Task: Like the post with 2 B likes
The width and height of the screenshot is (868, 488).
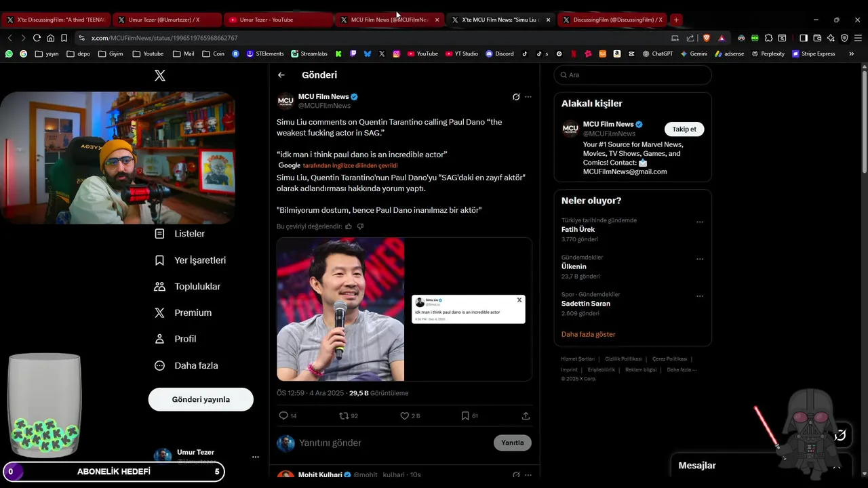Action: click(x=405, y=415)
